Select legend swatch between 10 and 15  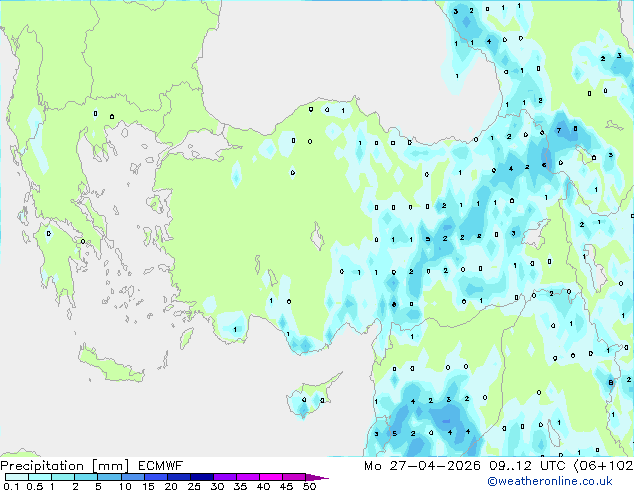coord(132,477)
